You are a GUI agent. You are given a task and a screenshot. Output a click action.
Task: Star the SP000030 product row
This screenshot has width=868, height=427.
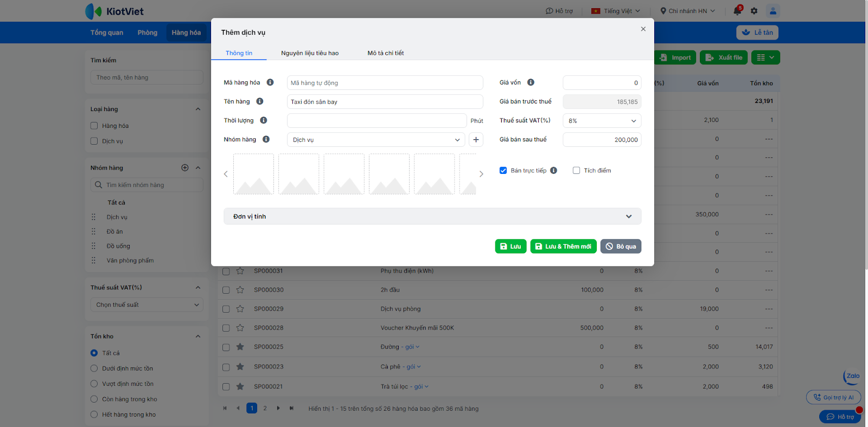[240, 290]
